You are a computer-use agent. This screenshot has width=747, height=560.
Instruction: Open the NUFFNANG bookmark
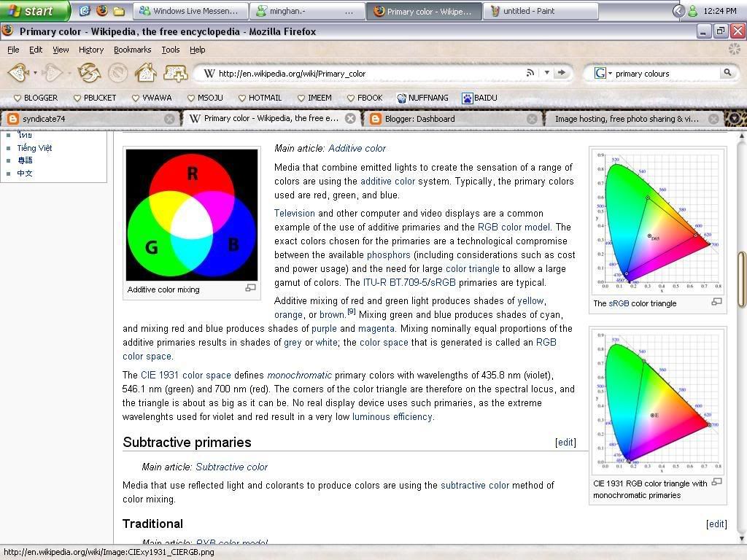click(423, 98)
